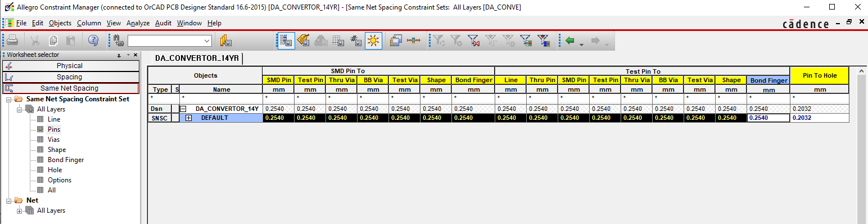This screenshot has width=868, height=224.
Task: Collapse the DA_CONVERTOR_14Y design row
Action: (x=183, y=109)
